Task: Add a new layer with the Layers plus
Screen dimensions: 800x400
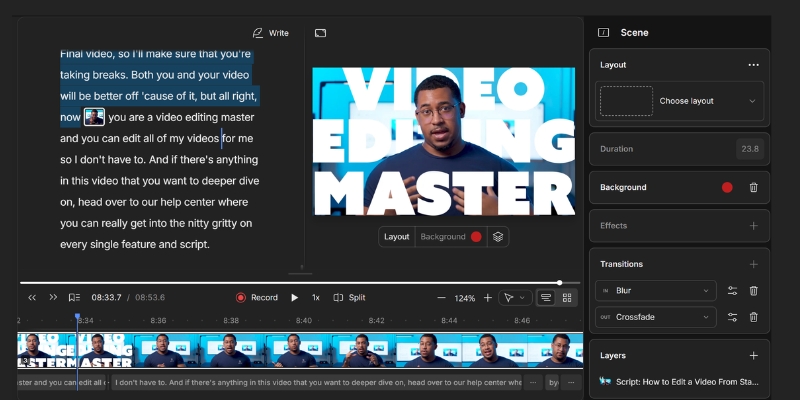Action: [x=754, y=356]
